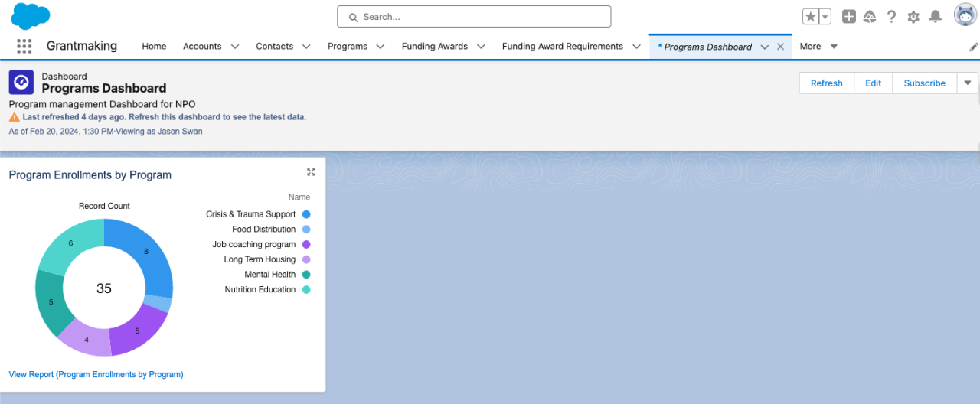980x404 pixels.
Task: Click the Dashboard icon beside Programs Dashboard
Action: pos(21,82)
